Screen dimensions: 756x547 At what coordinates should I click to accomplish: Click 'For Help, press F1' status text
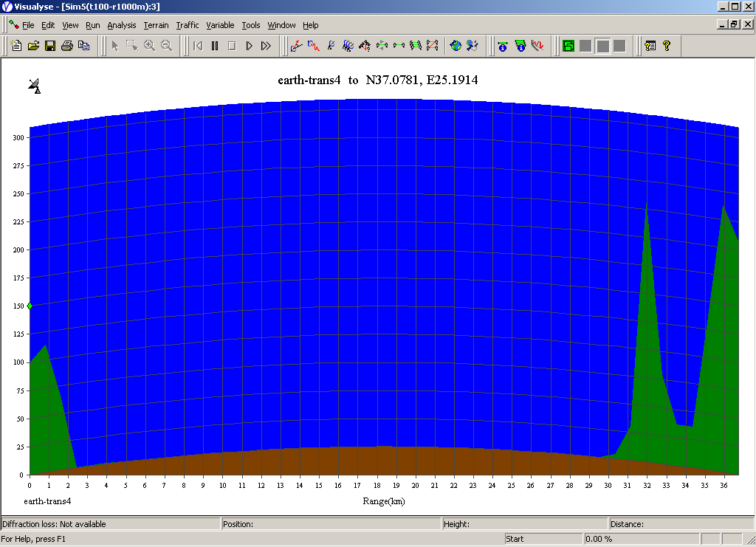33,539
